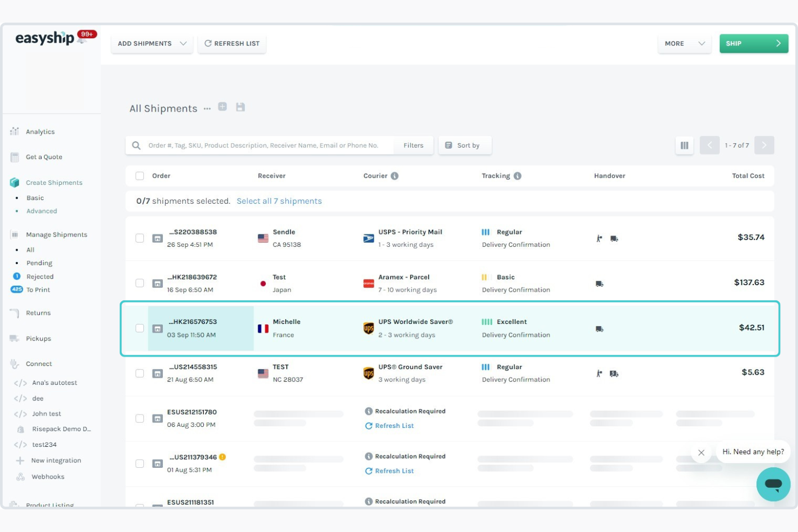798x532 pixels.
Task: Open the Pending shipments list
Action: click(x=39, y=263)
